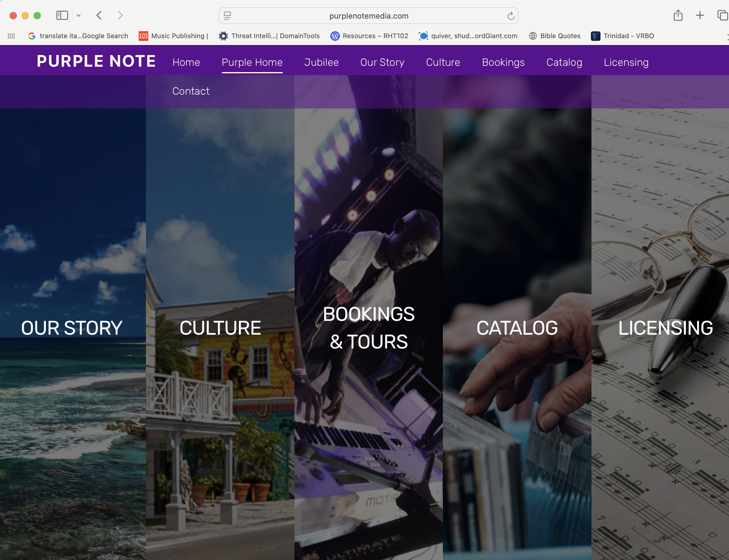The height and width of the screenshot is (560, 729).
Task: Toggle the Safari sidebar icon
Action: tap(62, 15)
